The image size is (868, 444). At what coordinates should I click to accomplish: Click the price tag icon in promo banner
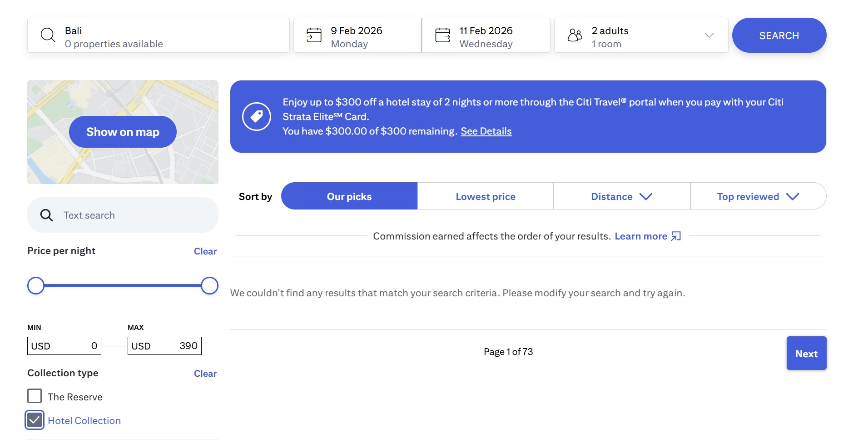point(257,116)
